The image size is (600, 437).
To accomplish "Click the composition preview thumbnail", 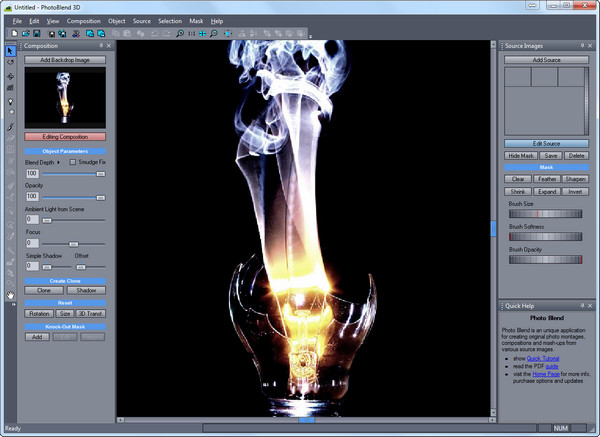I will pyautogui.click(x=65, y=98).
